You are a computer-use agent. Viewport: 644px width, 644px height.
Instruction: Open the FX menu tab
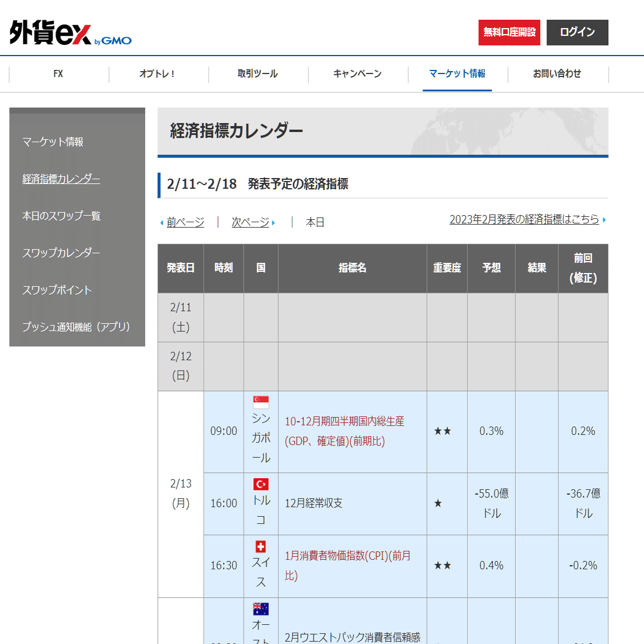tap(58, 74)
